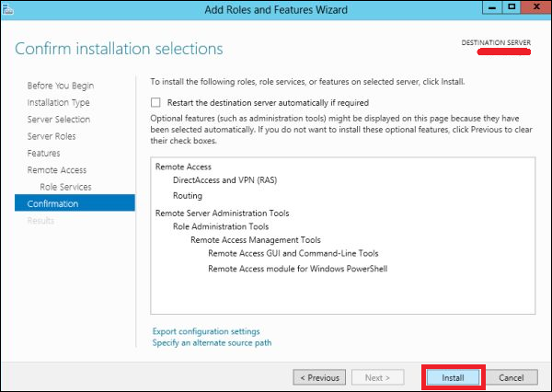
Task: Select Server Roles in the sidebar
Action: (x=52, y=136)
